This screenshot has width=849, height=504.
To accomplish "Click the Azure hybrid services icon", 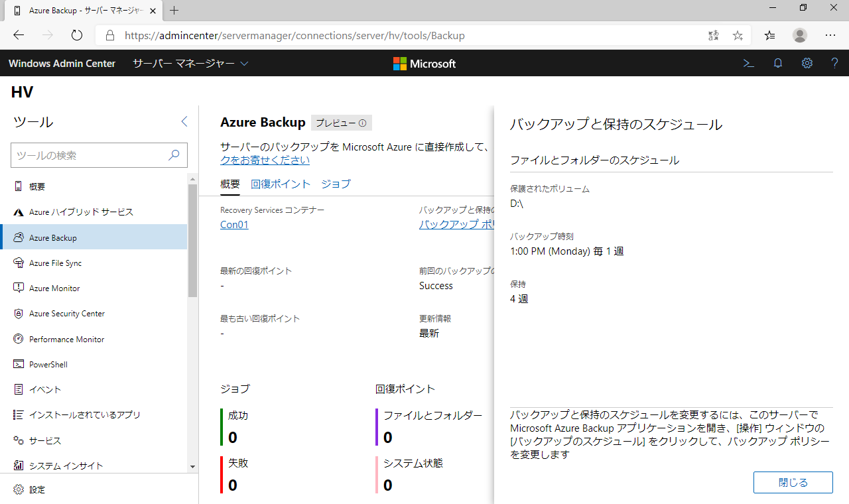I will [18, 212].
